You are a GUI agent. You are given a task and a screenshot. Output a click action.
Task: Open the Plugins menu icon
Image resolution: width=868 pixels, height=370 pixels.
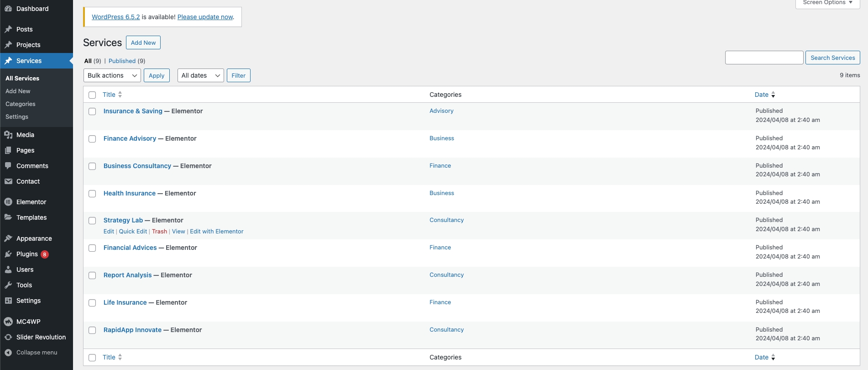8,254
